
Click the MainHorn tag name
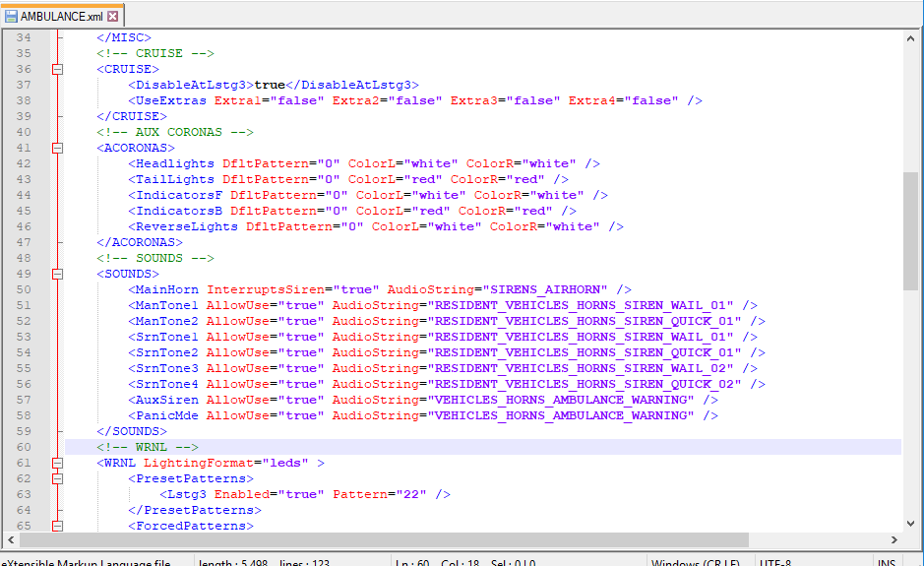[x=167, y=289]
